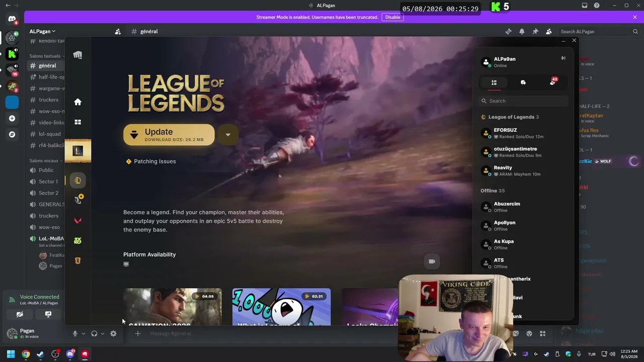644x362 pixels.
Task: Select offline friend As Kupa
Action: click(523, 244)
